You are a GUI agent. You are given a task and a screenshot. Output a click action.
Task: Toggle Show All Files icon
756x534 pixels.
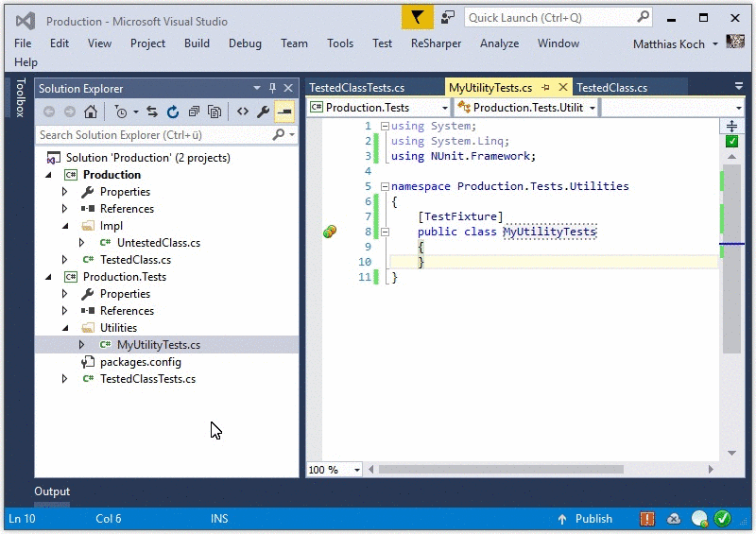point(215,112)
